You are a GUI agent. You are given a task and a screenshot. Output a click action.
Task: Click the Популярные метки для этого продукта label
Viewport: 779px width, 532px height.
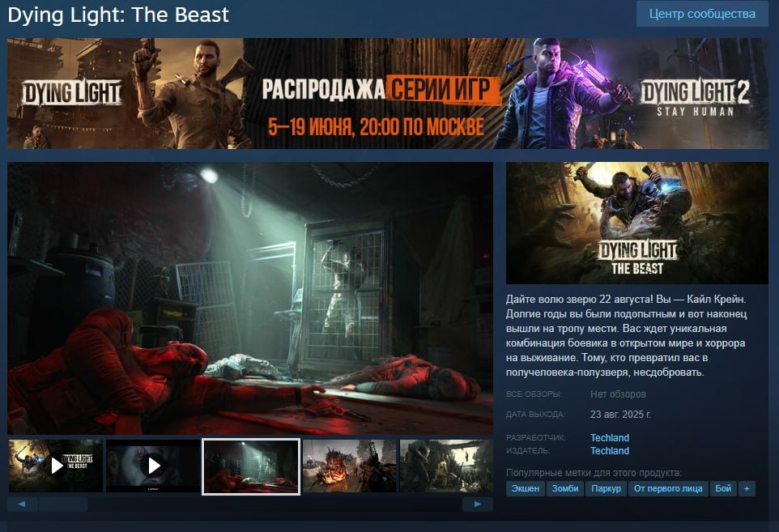pyautogui.click(x=594, y=472)
